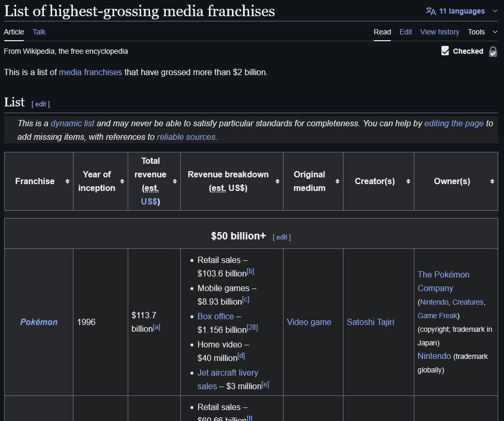Image resolution: width=504 pixels, height=421 pixels.
Task: Expand the Tools dropdown chevron
Action: (x=495, y=32)
